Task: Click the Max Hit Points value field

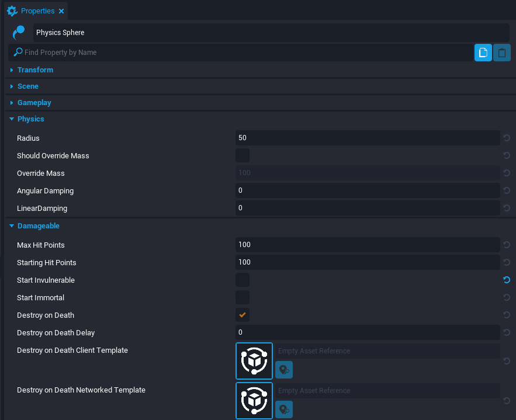Action: 368,245
